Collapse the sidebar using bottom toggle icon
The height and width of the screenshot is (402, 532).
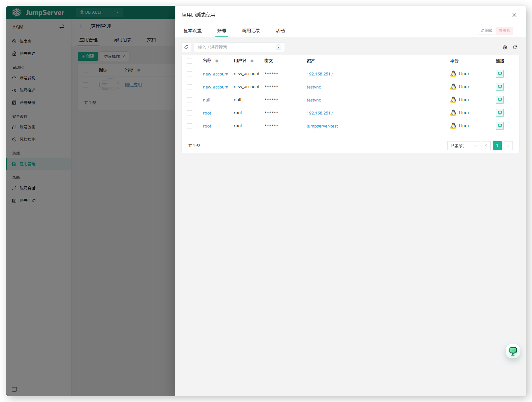(14, 389)
